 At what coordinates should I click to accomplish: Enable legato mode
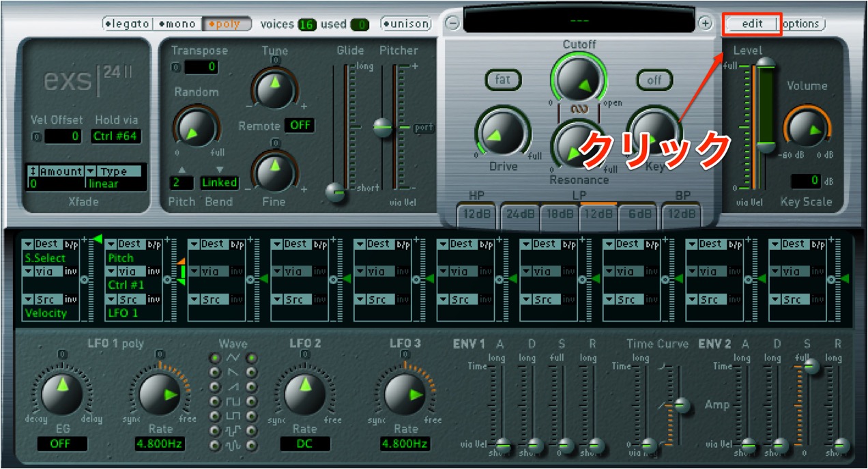(127, 24)
